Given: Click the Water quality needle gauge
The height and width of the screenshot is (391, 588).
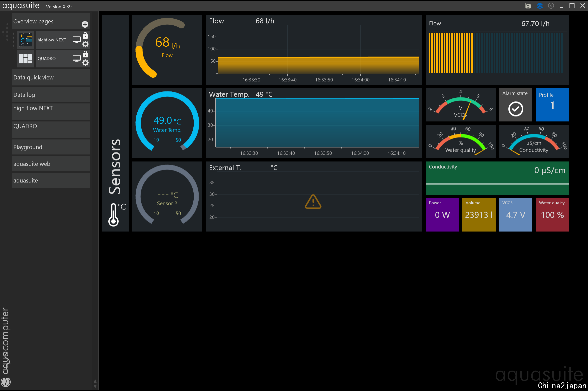Looking at the screenshot, I should [x=461, y=141].
